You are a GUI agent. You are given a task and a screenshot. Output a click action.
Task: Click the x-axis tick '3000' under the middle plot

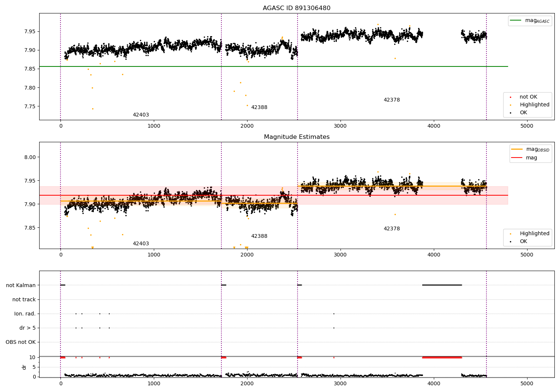point(340,255)
